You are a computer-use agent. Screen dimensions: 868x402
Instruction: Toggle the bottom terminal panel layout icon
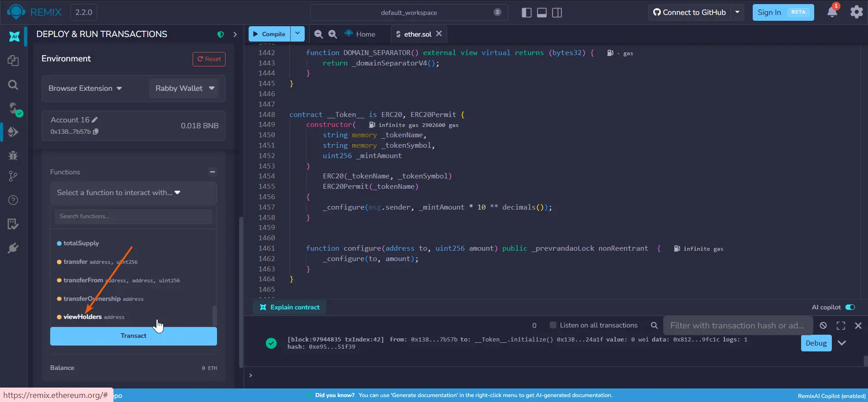click(x=542, y=13)
